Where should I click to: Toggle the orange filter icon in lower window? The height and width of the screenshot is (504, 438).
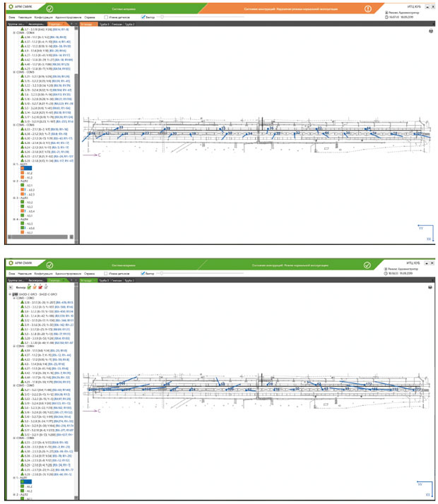[35, 287]
